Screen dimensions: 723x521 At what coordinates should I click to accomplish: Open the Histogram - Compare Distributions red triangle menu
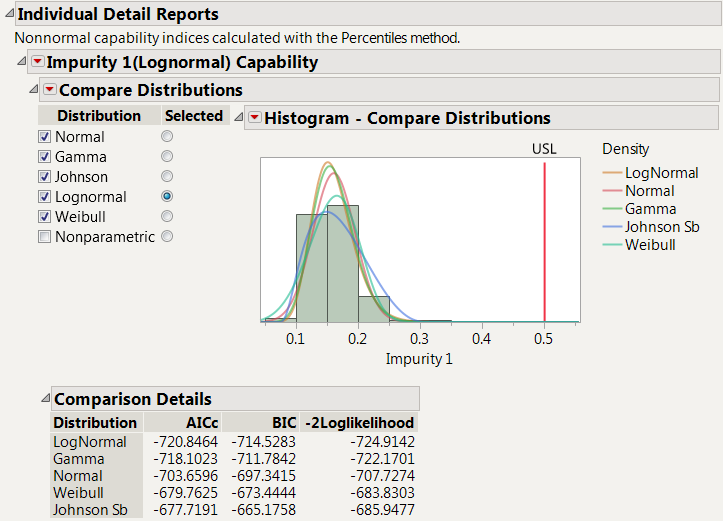[255, 117]
